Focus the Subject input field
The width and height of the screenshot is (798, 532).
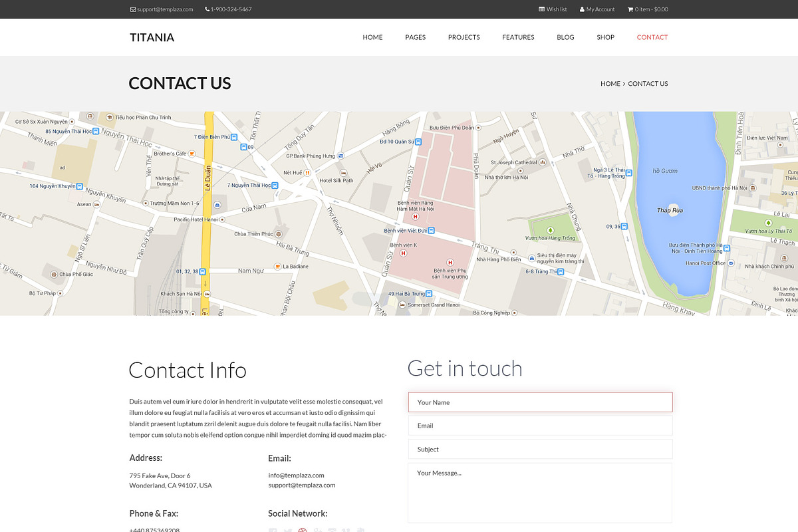click(x=540, y=449)
